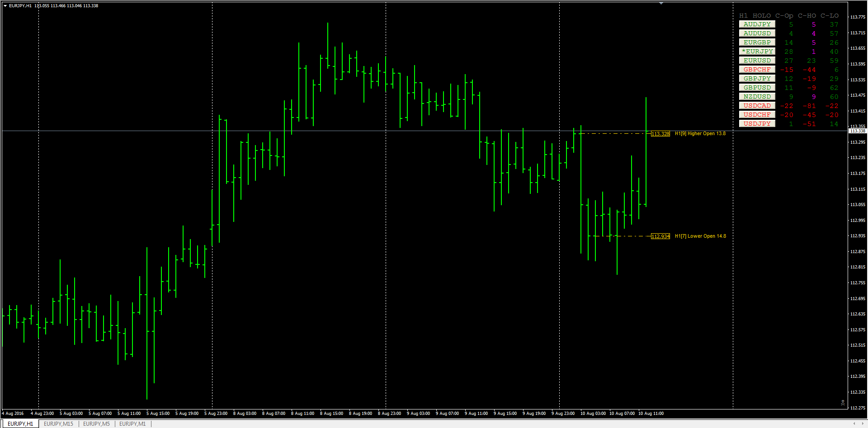Switch to the EURJPY,H1 chart tab
This screenshot has width=868, height=428.
(x=20, y=423)
